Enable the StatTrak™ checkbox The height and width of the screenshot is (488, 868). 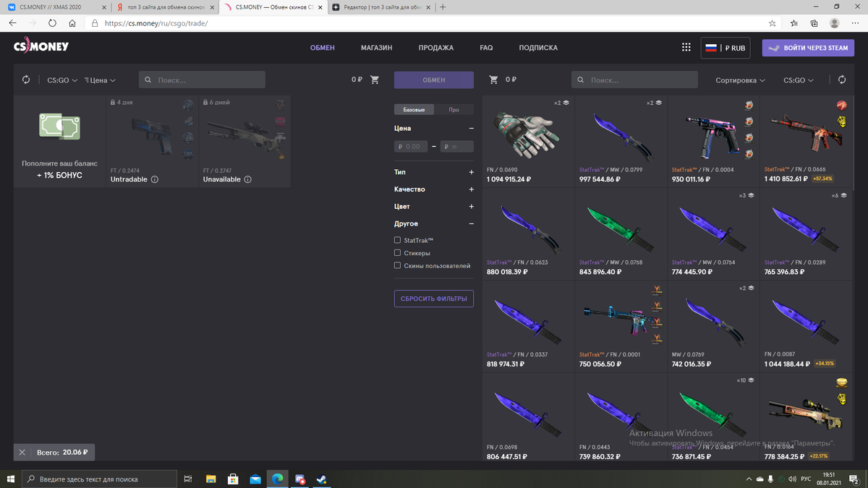pyautogui.click(x=397, y=240)
